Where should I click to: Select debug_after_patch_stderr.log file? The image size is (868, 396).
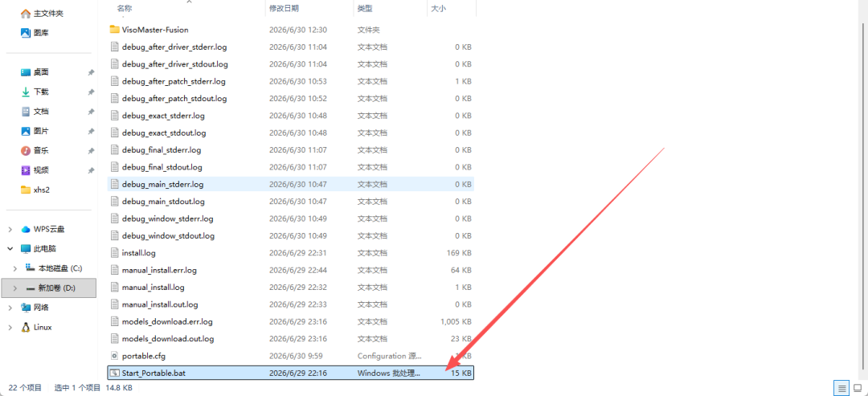pyautogui.click(x=291, y=81)
